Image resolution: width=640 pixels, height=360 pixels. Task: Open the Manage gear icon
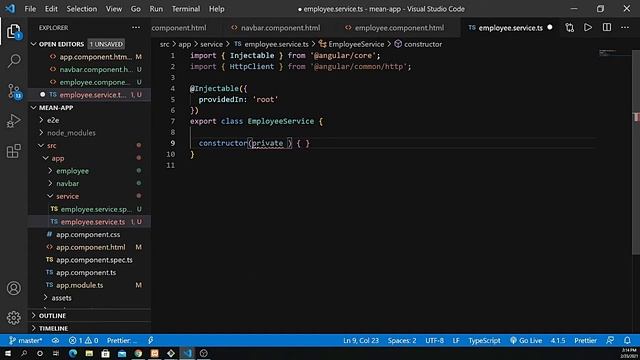[x=13, y=318]
